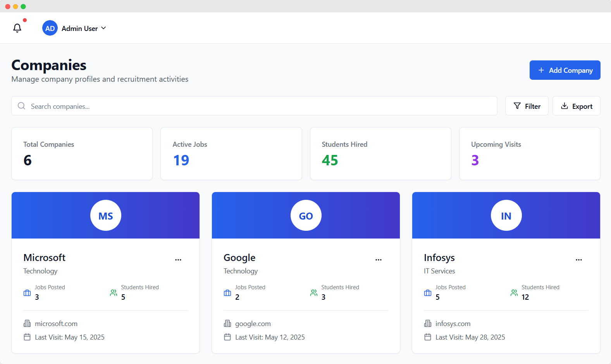
Task: Open the infosys.com link
Action: tap(453, 324)
